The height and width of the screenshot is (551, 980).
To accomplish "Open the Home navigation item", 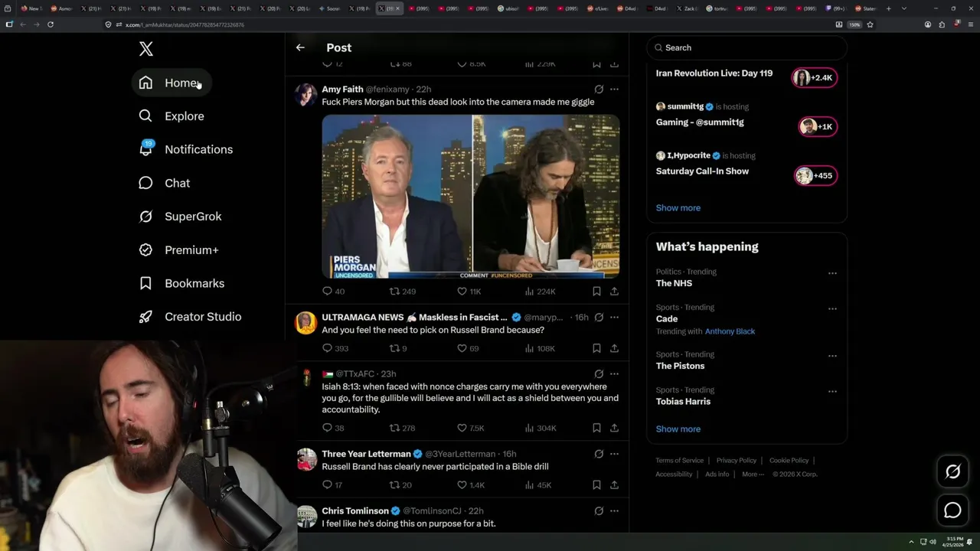I will click(171, 83).
